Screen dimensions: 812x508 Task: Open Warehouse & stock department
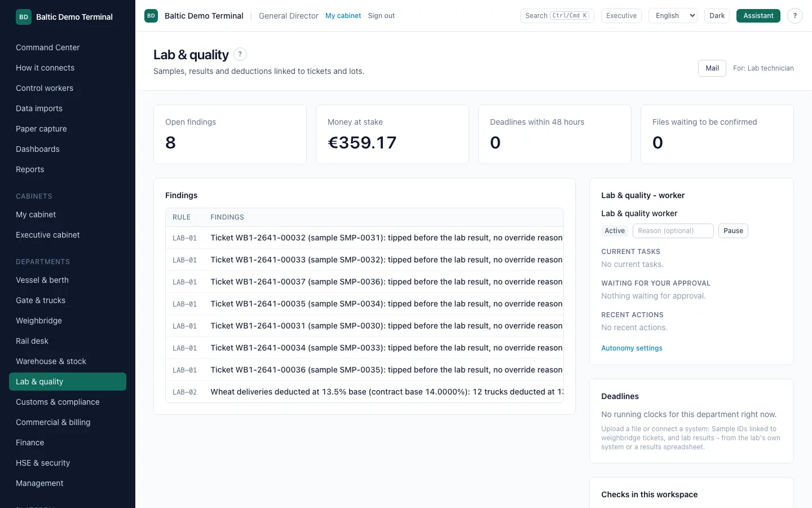click(x=68, y=361)
